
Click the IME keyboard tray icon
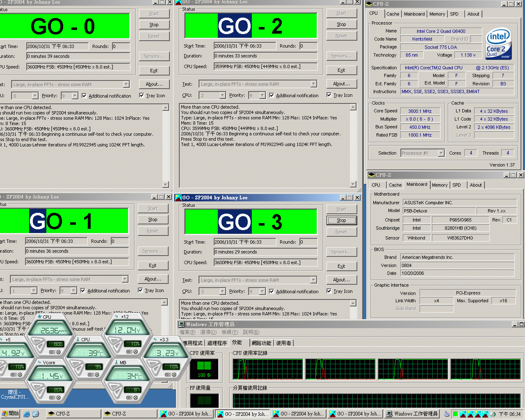(x=447, y=414)
